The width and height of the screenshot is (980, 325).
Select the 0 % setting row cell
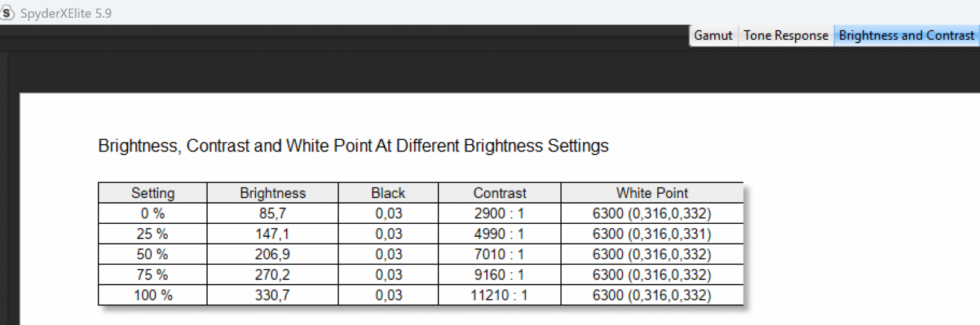(153, 213)
